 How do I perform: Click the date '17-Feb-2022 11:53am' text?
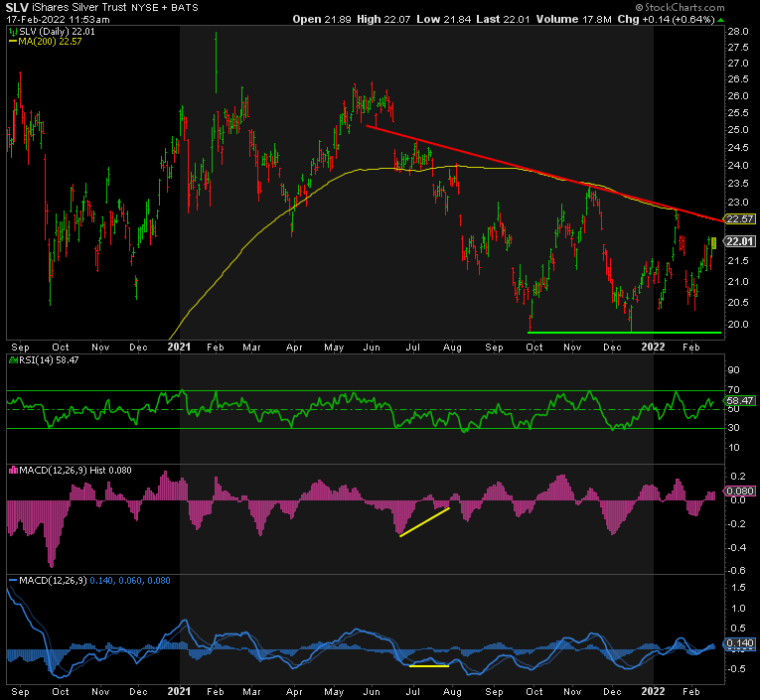pyautogui.click(x=58, y=20)
